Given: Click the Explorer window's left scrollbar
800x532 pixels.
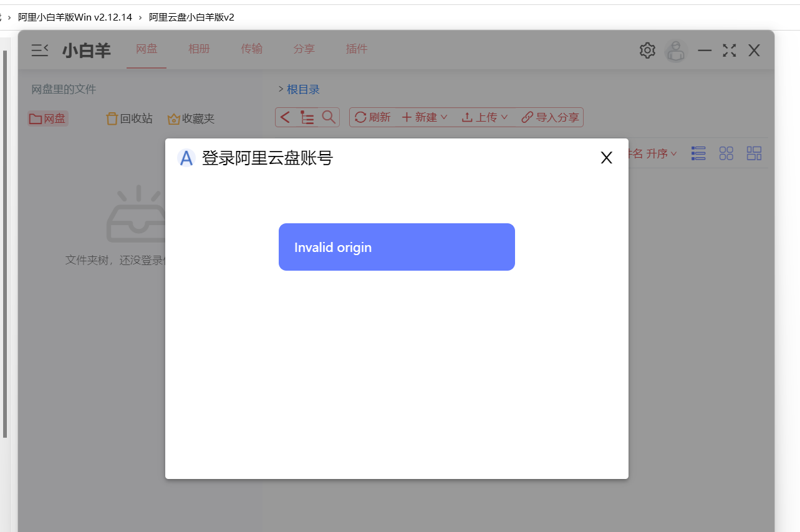Looking at the screenshot, I should [x=5, y=243].
